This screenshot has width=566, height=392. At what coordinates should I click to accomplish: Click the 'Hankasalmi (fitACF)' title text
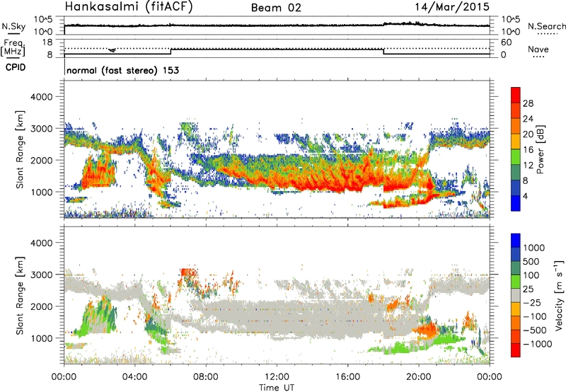point(129,7)
